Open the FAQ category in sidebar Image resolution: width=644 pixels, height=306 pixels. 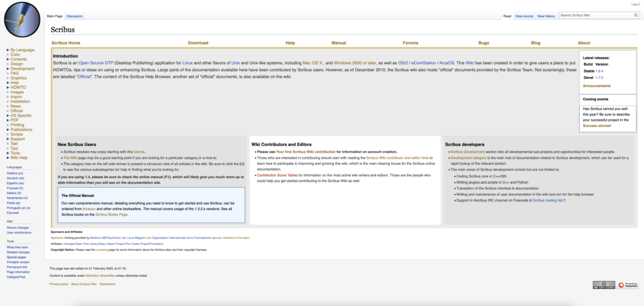pos(14,73)
